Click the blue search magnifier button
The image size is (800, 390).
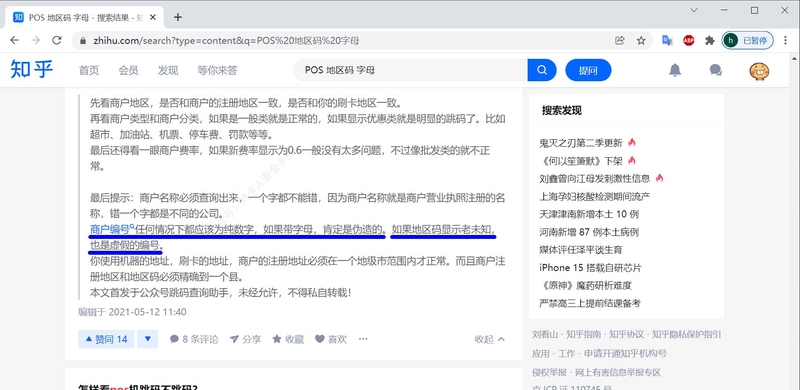coord(542,70)
